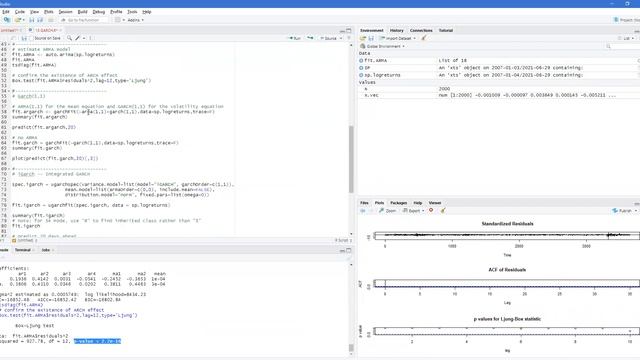
Task: Click the Environment search input field
Action: [625, 46]
